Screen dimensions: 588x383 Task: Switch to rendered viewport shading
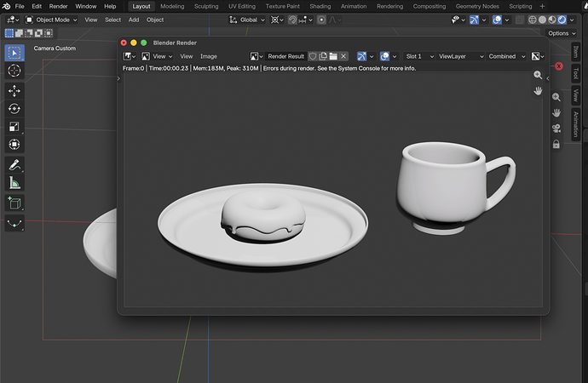point(562,20)
